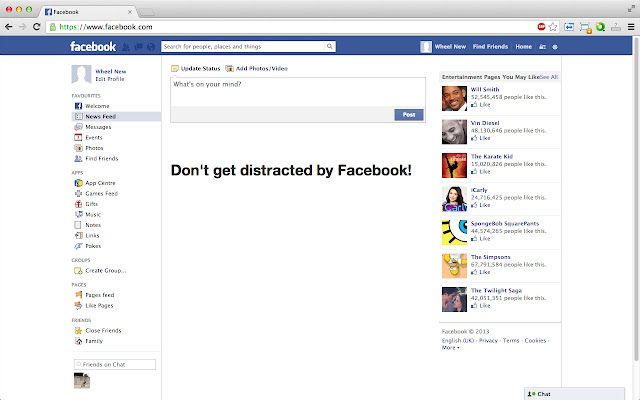Expand the More footer dropdown
The image size is (640, 400).
pyautogui.click(x=450, y=348)
